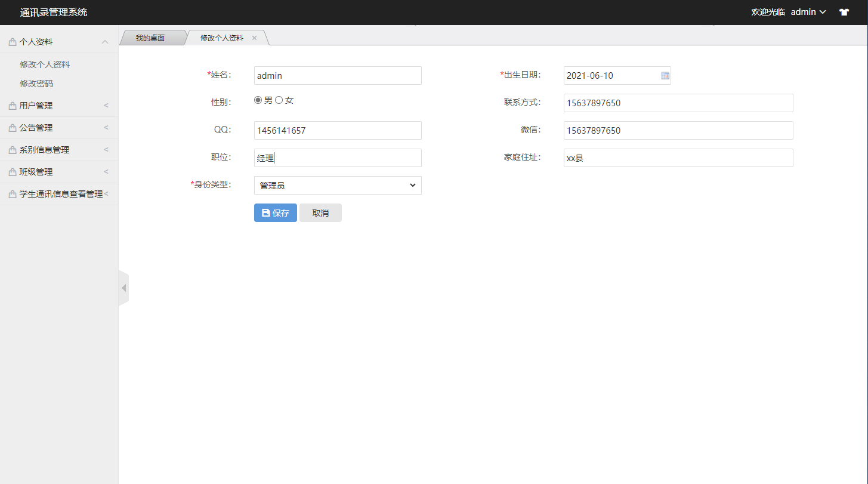Select the 女 gender radio button
This screenshot has width=868, height=484.
click(279, 100)
